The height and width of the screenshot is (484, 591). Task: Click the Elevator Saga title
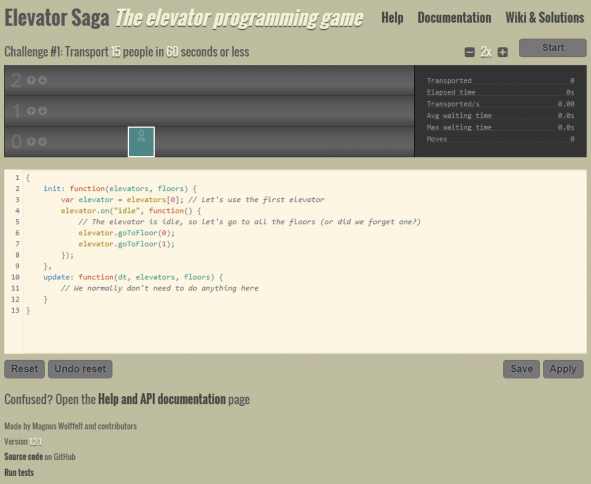(57, 18)
